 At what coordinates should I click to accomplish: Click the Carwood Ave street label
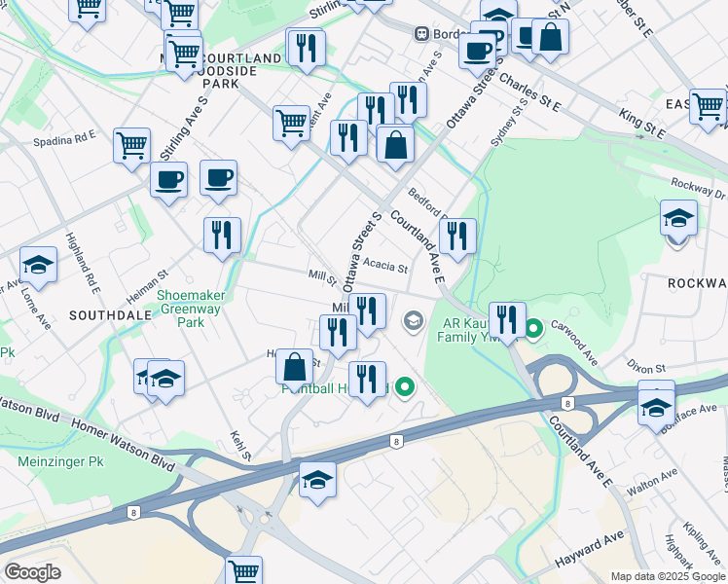[574, 343]
